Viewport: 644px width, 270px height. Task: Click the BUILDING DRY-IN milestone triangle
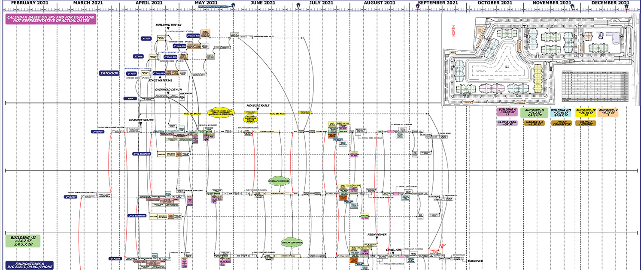click(x=168, y=28)
